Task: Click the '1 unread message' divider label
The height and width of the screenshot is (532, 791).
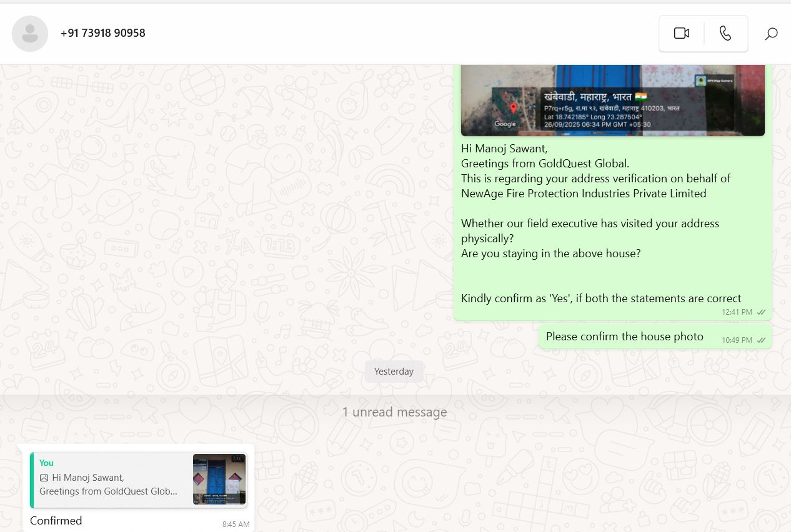Action: (394, 412)
